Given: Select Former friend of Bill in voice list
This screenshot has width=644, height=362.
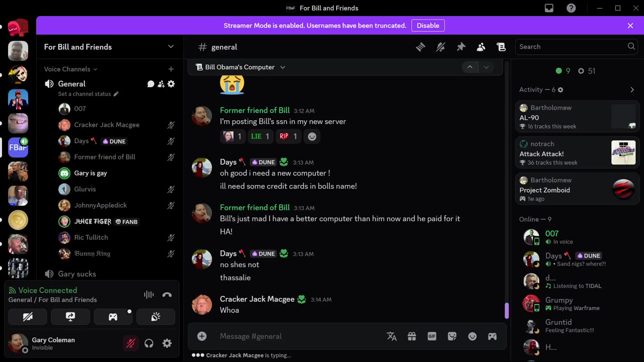Looking at the screenshot, I should [x=105, y=157].
